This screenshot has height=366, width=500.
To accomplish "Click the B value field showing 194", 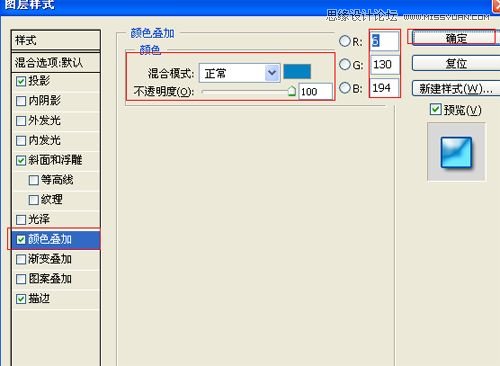I will (x=385, y=88).
